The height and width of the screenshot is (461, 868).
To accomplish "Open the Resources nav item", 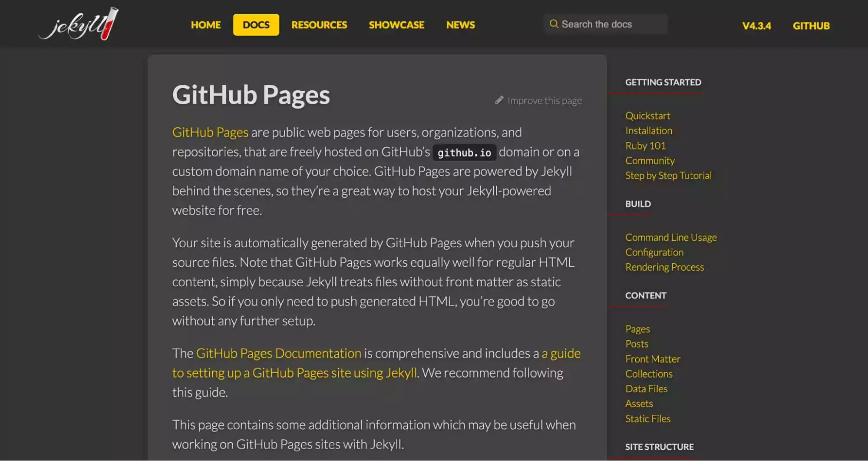I will coord(319,25).
